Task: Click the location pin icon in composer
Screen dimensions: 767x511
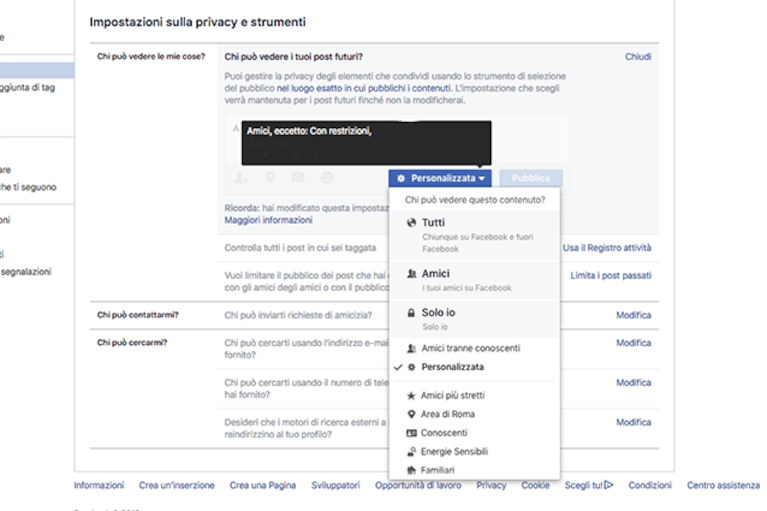Action: tap(270, 178)
